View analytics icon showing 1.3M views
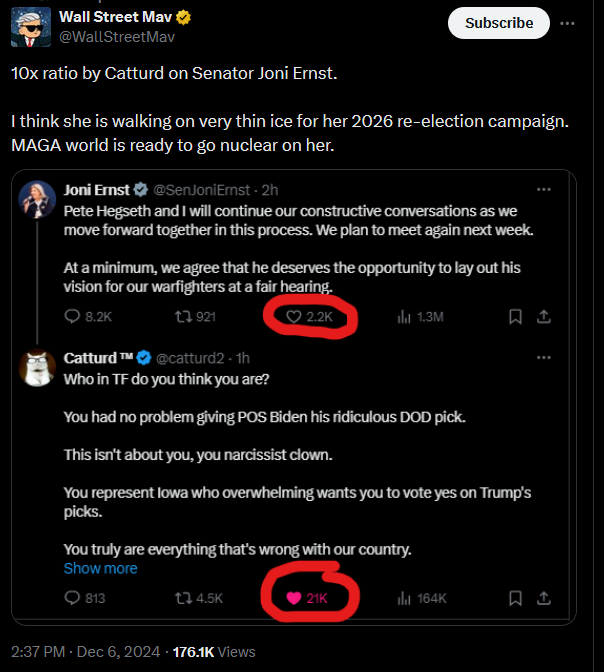 click(x=404, y=317)
